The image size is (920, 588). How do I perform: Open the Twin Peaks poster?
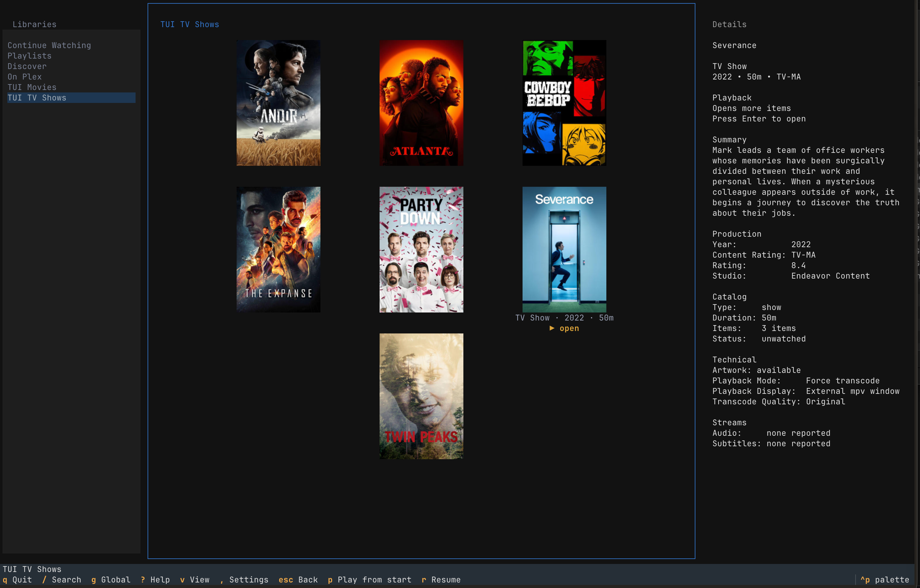[421, 396]
